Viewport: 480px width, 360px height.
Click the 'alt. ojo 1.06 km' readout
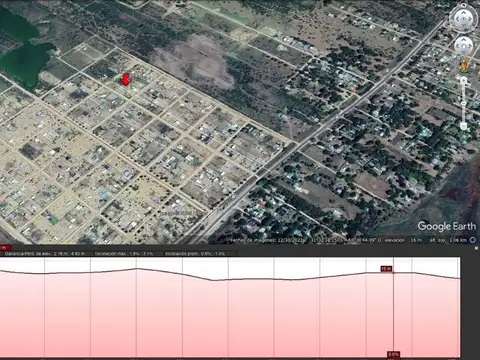click(x=448, y=240)
